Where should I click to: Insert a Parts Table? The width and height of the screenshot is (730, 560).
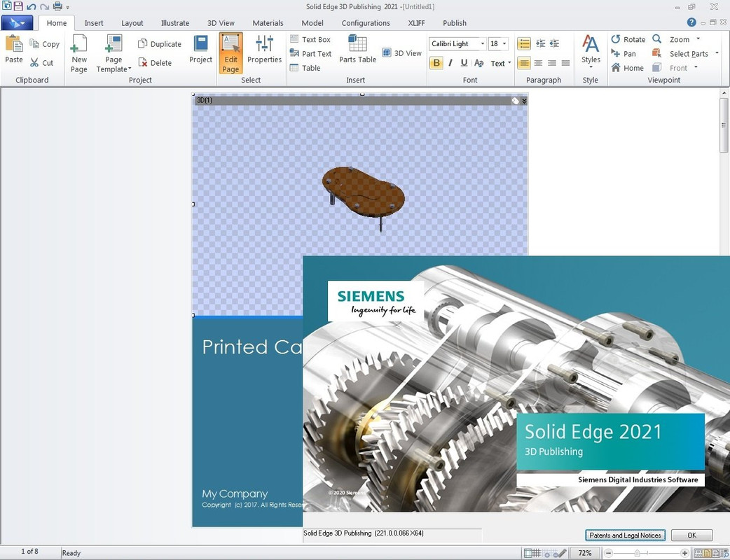click(357, 49)
